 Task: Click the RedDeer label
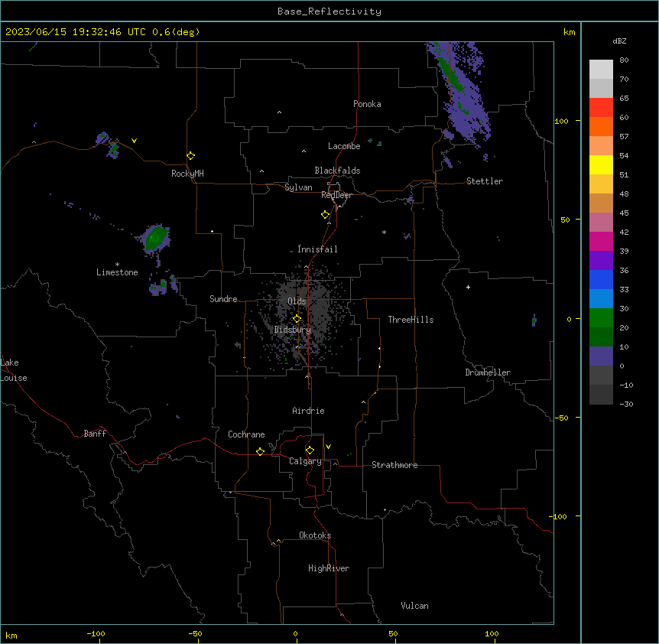coord(336,195)
